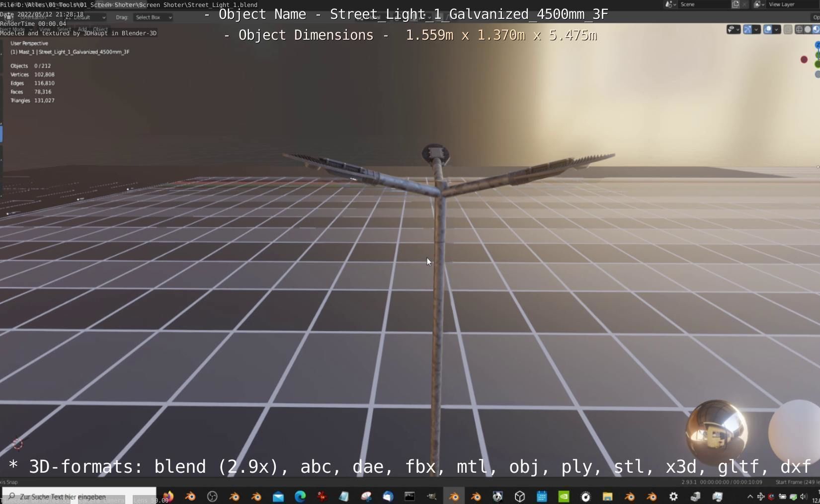Open Windows Settings gear in taskbar
This screenshot has width=820, height=504.
(x=673, y=496)
